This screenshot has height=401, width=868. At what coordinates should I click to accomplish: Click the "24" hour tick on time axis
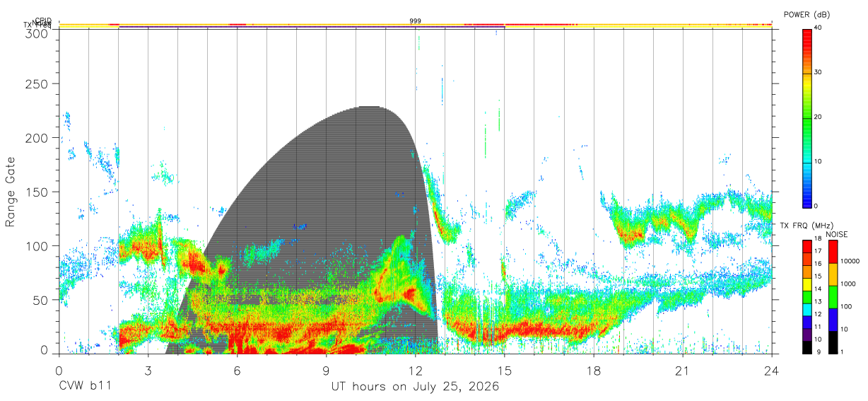coord(772,370)
